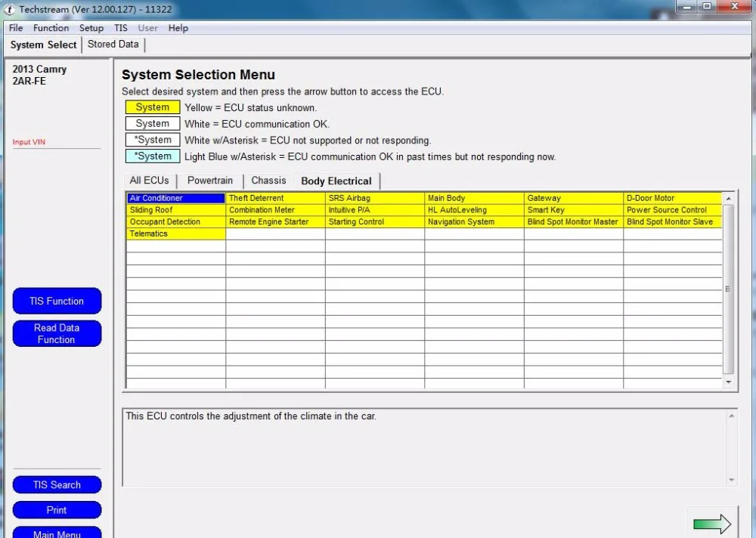Viewport: 756px width, 538px height.
Task: Click the Read Data Function button
Action: click(57, 333)
